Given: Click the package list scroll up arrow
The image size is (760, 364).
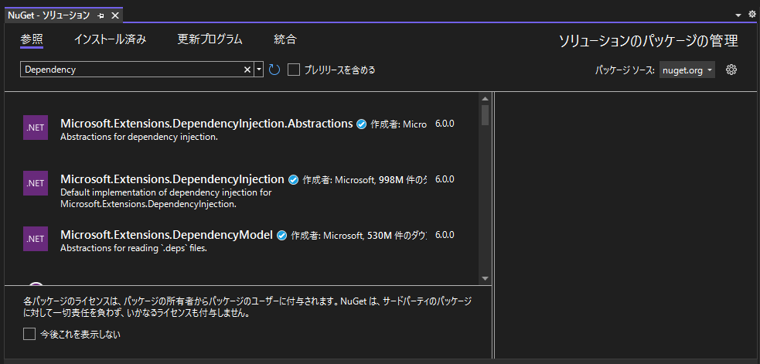Looking at the screenshot, I should (x=485, y=99).
